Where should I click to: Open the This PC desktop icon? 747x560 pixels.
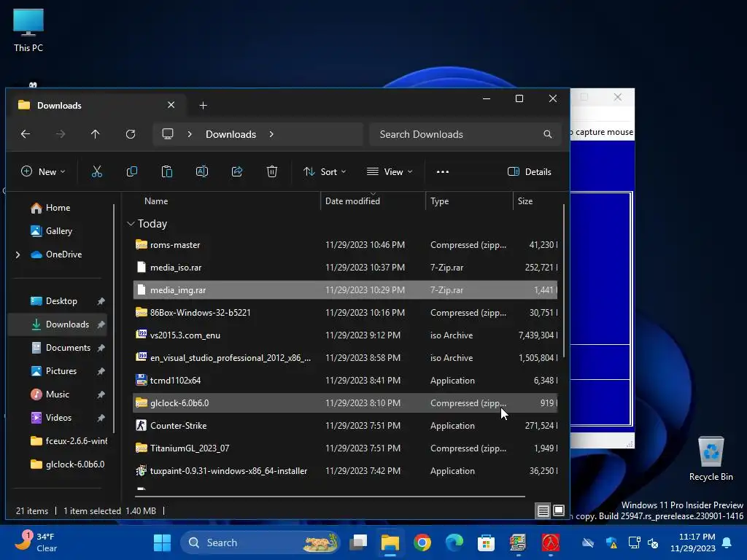(x=28, y=31)
